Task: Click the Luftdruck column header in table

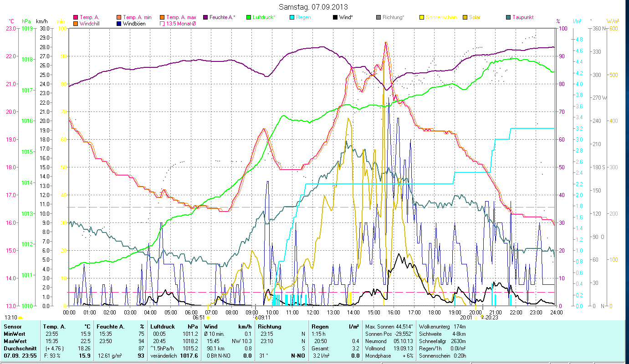Action: click(162, 327)
